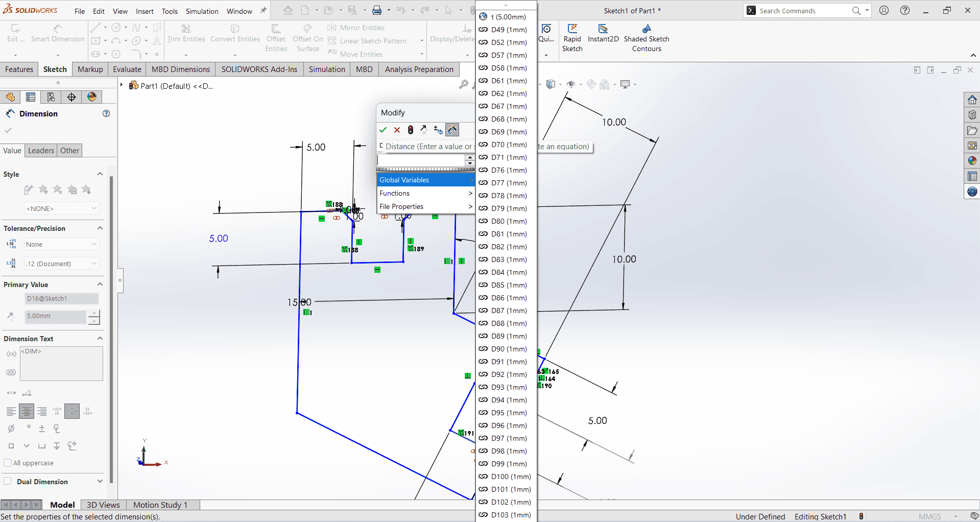The image size is (980, 522).
Task: Expand Part1 (Default) tree node
Action: point(122,85)
